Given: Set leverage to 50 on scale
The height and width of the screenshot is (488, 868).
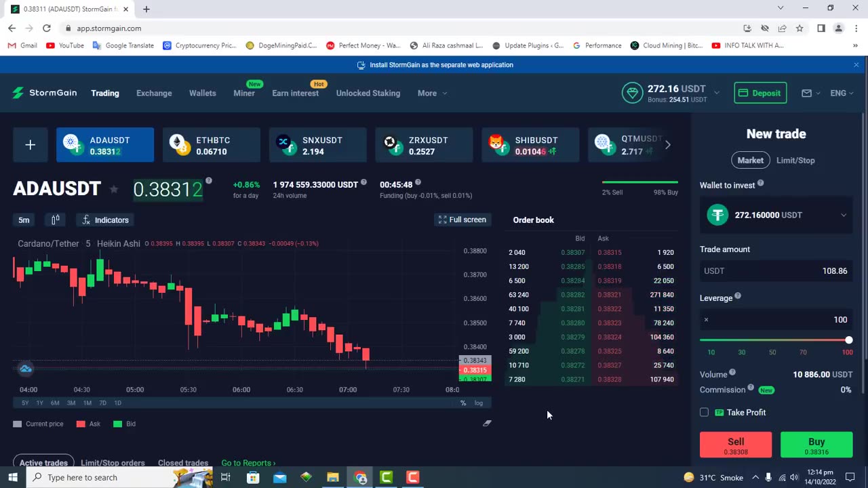Looking at the screenshot, I should click(x=772, y=352).
